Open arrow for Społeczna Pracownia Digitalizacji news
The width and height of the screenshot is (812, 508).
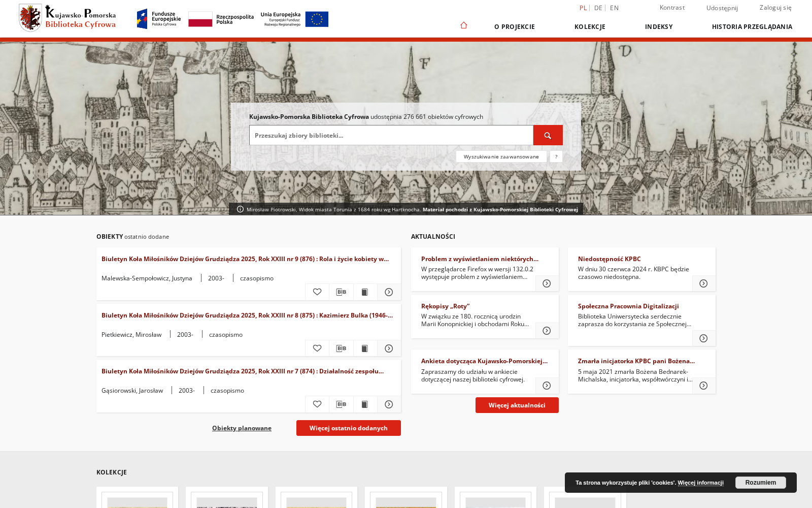[x=703, y=338]
